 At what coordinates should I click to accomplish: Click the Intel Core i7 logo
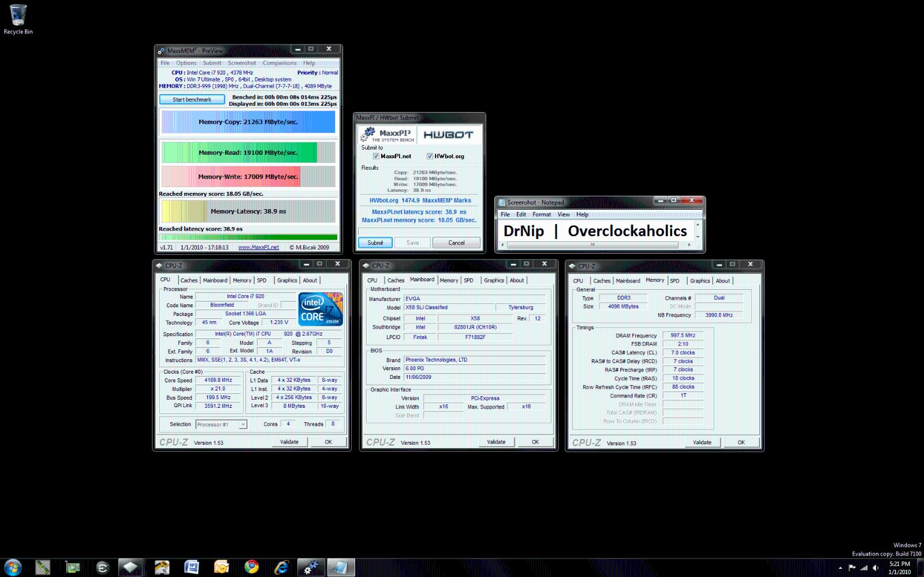(x=321, y=309)
